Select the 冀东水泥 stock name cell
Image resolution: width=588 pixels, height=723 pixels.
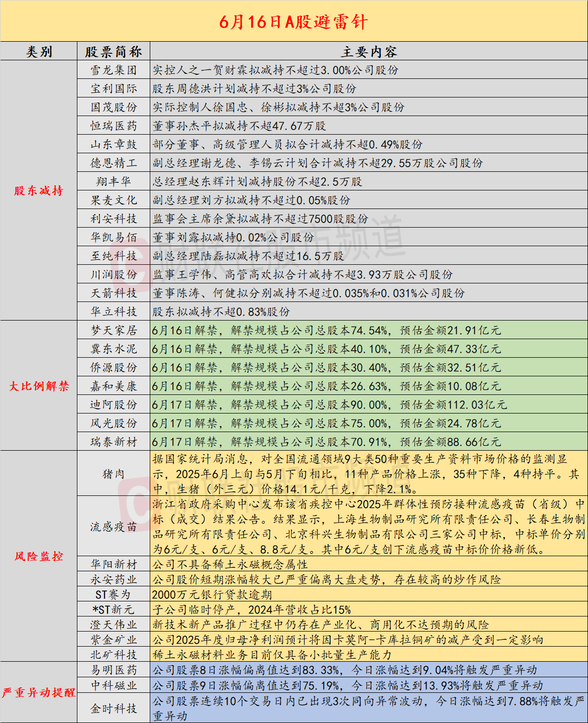coord(114,349)
